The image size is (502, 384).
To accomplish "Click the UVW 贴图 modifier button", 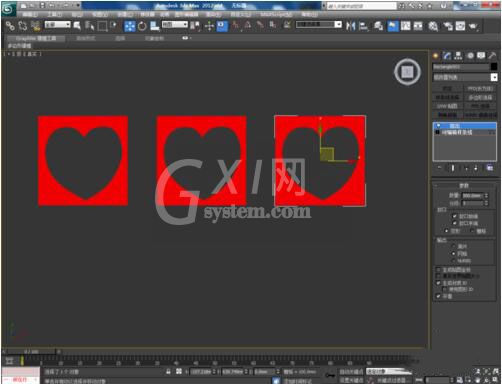I will (447, 106).
